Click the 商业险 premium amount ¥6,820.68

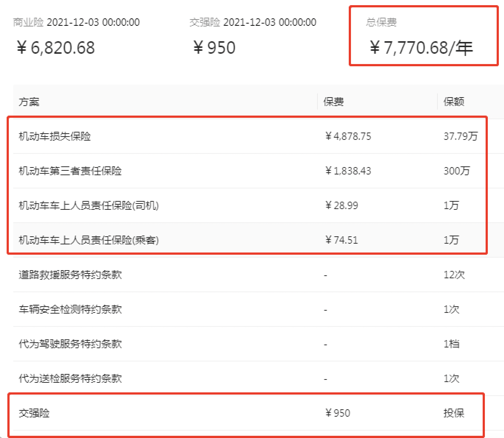56,48
